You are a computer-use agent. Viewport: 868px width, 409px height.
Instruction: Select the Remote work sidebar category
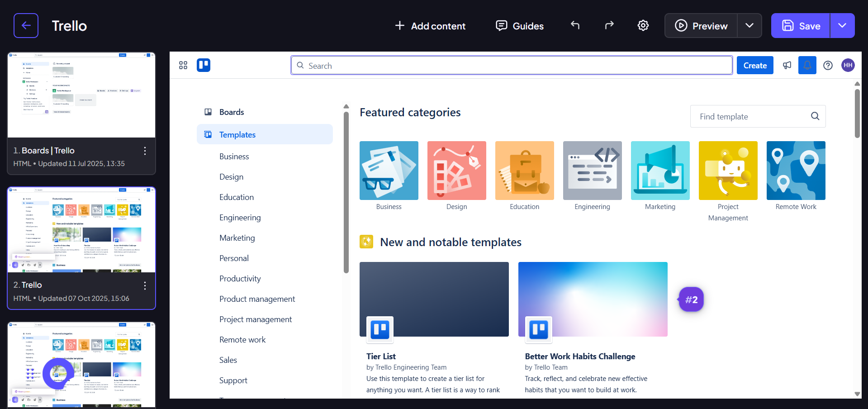click(x=242, y=340)
